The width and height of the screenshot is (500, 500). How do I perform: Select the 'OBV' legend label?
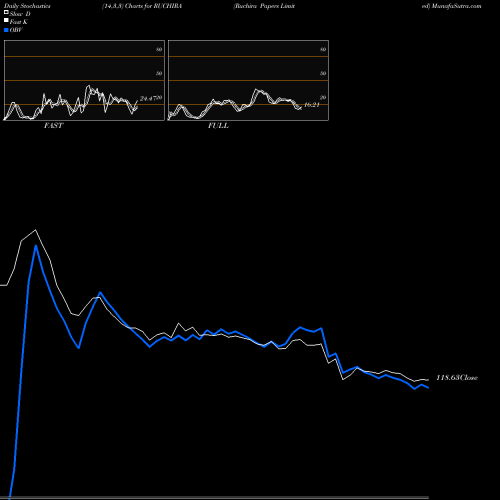click(x=16, y=30)
